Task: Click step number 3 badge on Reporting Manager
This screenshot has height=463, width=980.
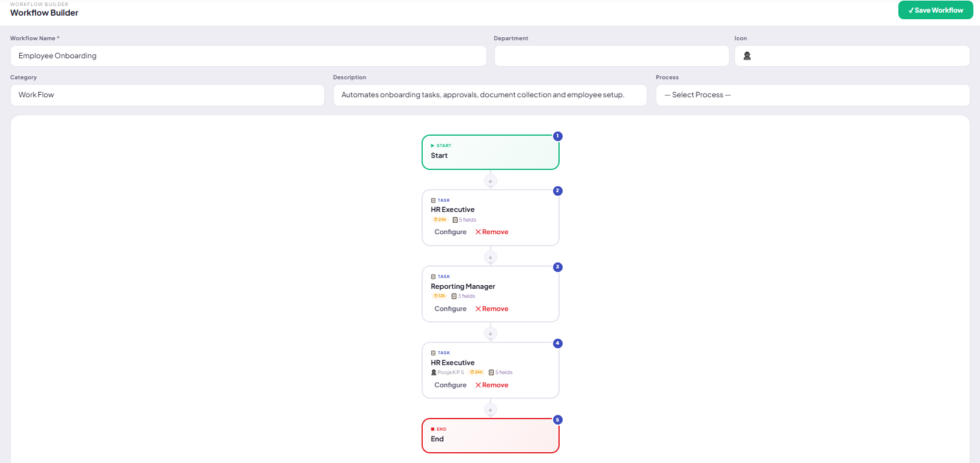Action: tap(558, 267)
